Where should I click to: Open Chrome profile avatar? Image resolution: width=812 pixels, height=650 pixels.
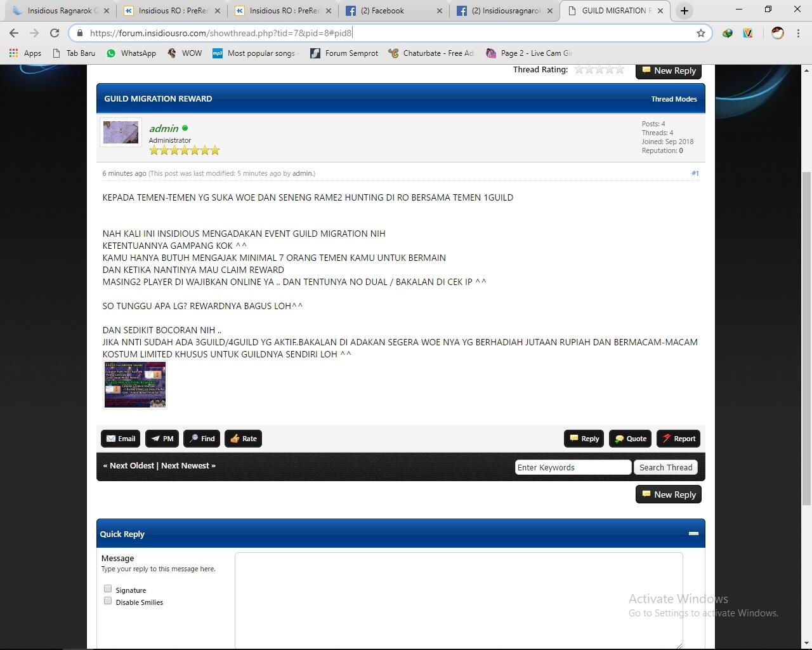pyautogui.click(x=777, y=33)
